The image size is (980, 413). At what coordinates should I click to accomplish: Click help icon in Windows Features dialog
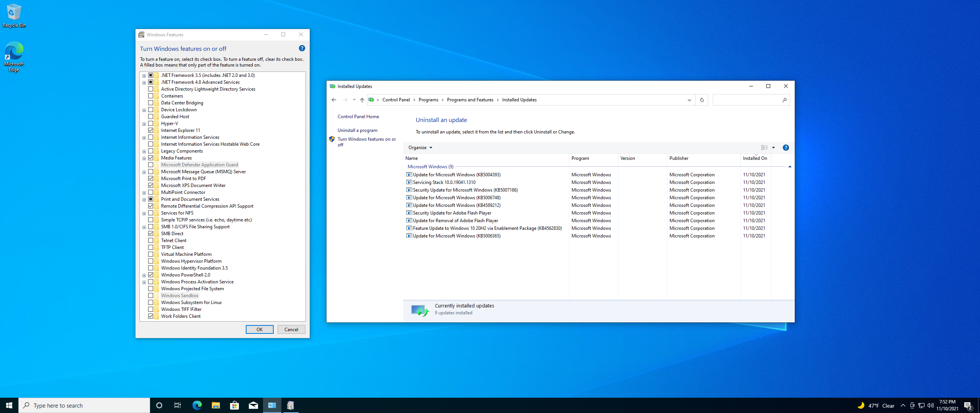pos(302,48)
